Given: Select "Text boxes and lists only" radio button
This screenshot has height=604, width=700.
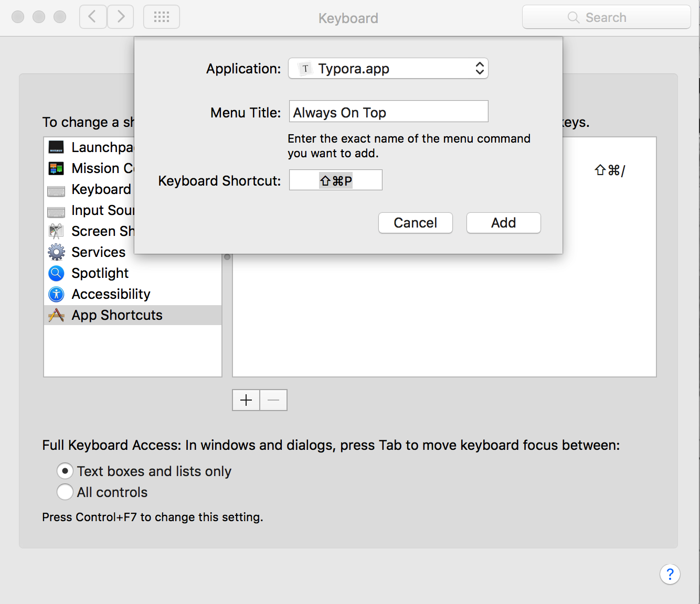Looking at the screenshot, I should tap(65, 471).
